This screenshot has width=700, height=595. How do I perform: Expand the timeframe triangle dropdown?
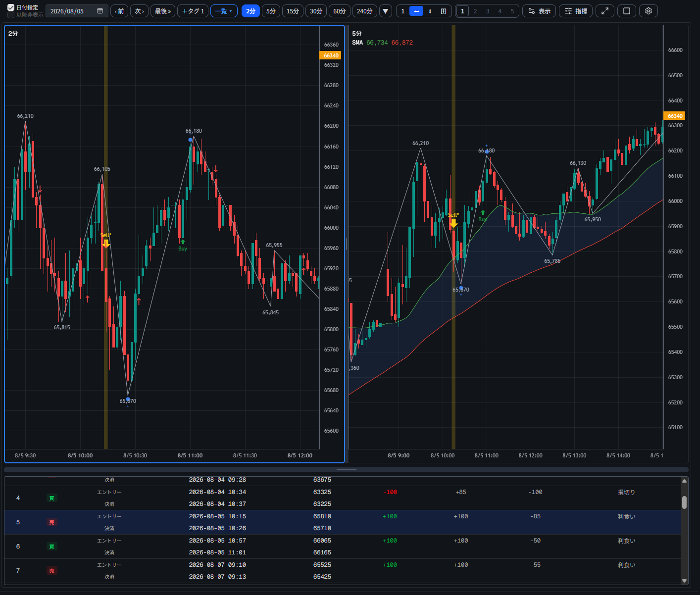(x=386, y=11)
